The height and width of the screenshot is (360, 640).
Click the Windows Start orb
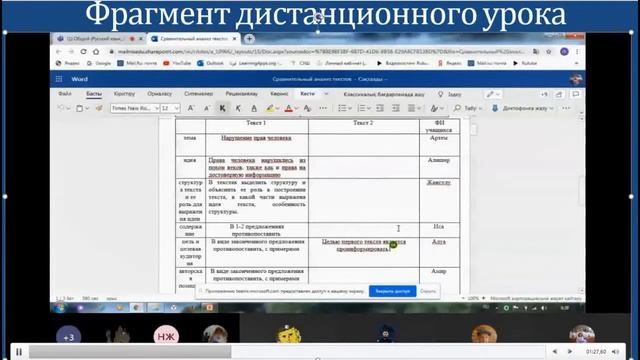pyautogui.click(x=60, y=307)
